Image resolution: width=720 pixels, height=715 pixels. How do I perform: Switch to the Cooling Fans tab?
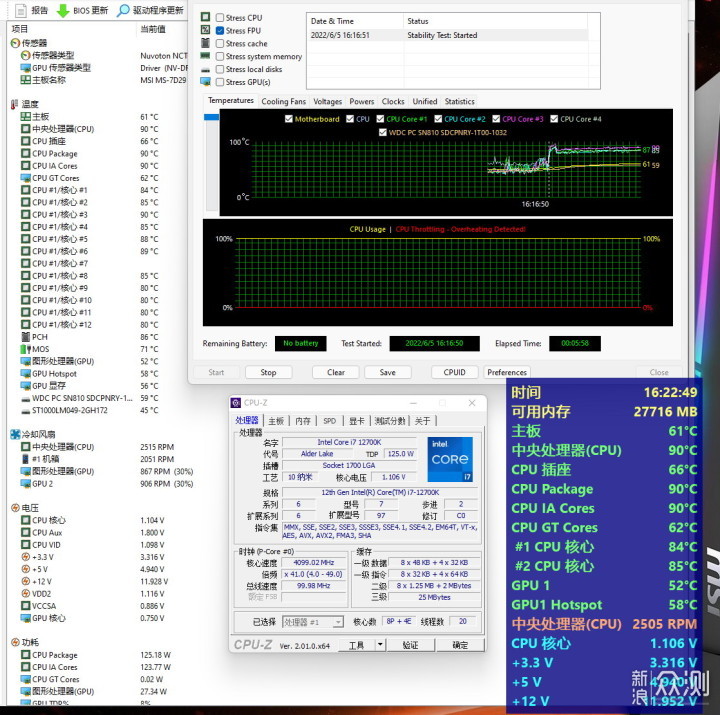(x=283, y=101)
